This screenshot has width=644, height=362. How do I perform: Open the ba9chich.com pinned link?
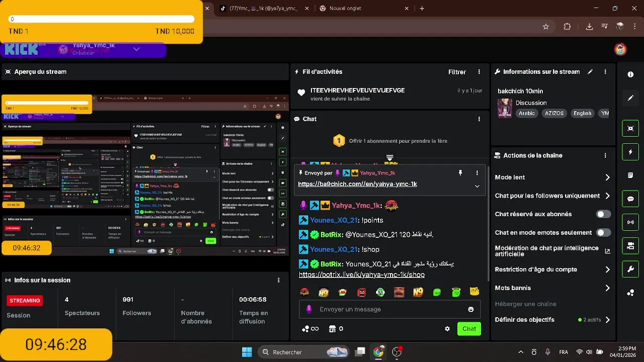coord(357,184)
